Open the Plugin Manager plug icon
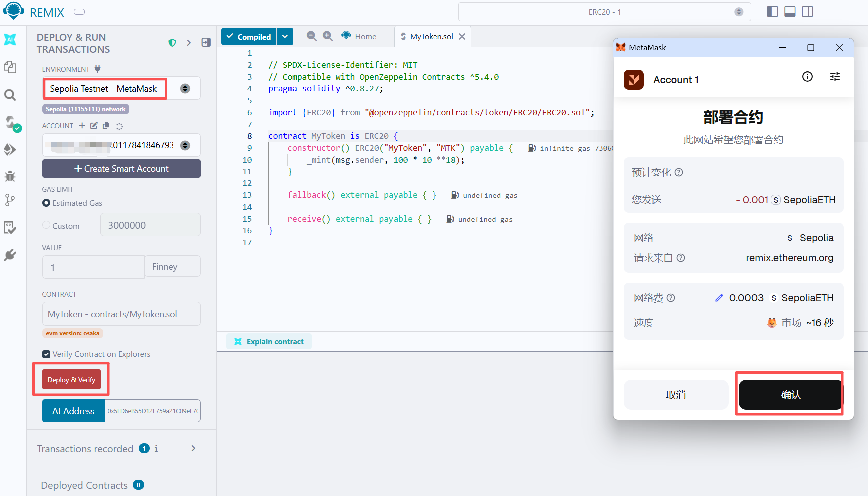868x496 pixels. pyautogui.click(x=10, y=255)
